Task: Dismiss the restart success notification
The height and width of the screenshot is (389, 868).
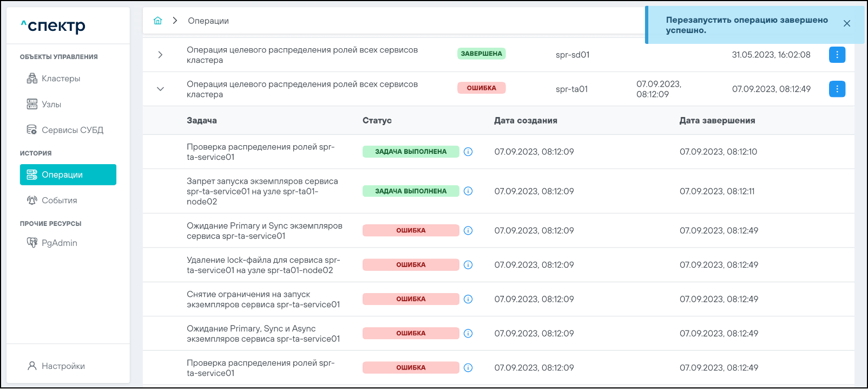Action: click(847, 23)
